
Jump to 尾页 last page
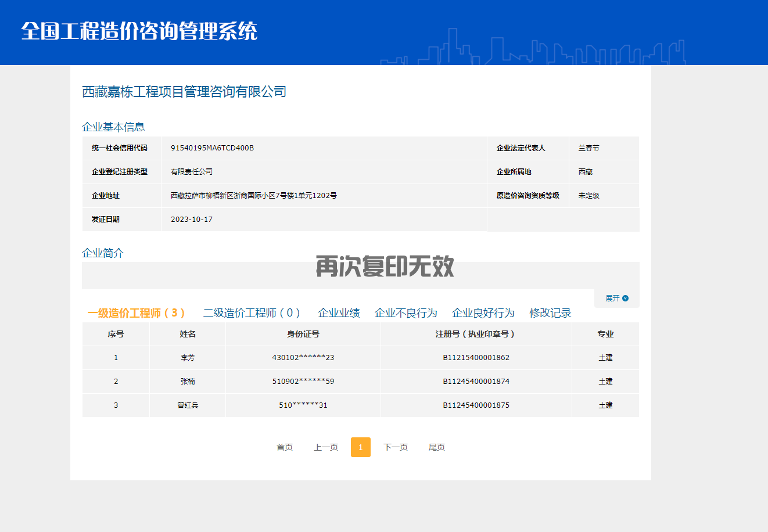[x=437, y=447]
